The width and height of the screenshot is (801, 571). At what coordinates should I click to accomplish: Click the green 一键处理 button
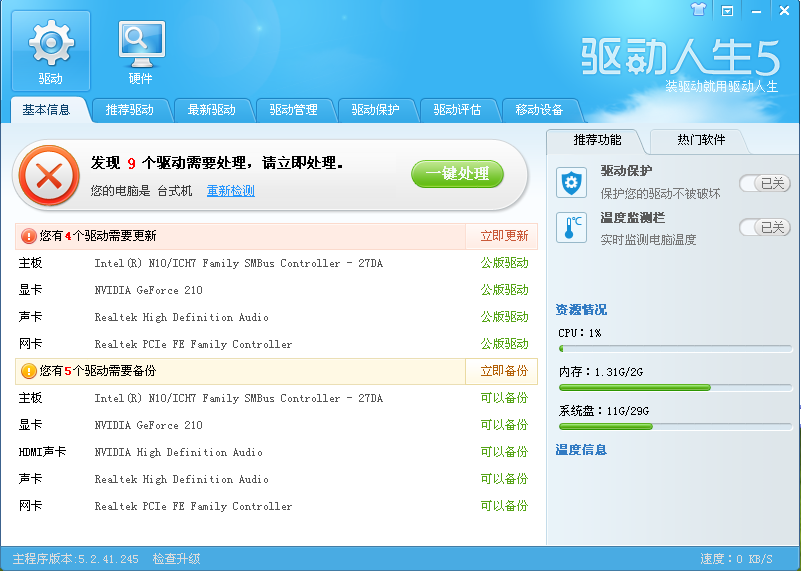[457, 174]
